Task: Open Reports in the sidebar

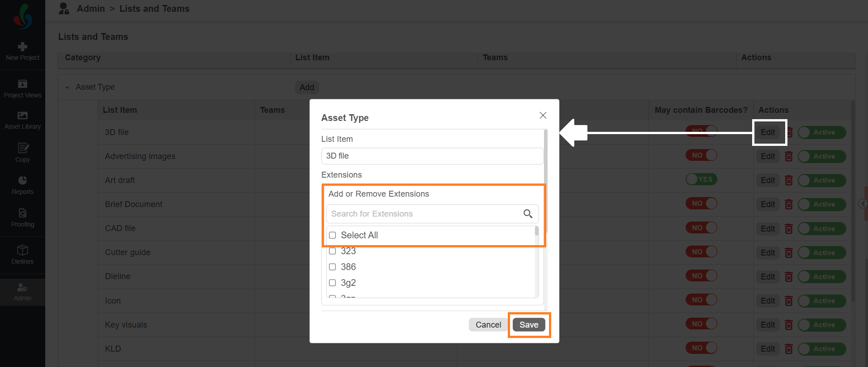Action: (x=23, y=186)
